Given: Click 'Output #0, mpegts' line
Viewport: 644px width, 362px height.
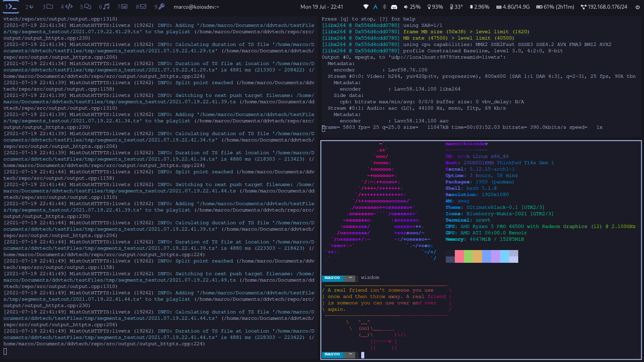Looking at the screenshot, I should (414, 57).
